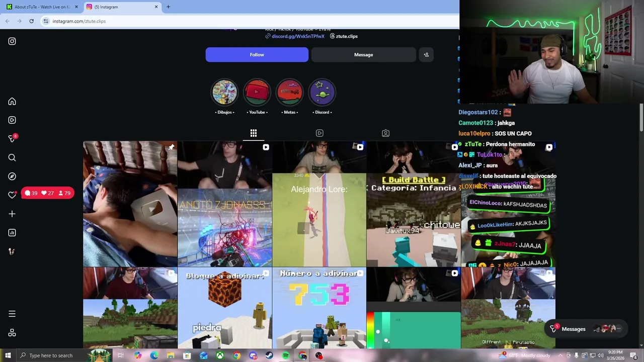Viewport: 644px width, 362px height.
Task: Open the 'Also from Meta' icon in sidebar
Action: click(x=12, y=333)
